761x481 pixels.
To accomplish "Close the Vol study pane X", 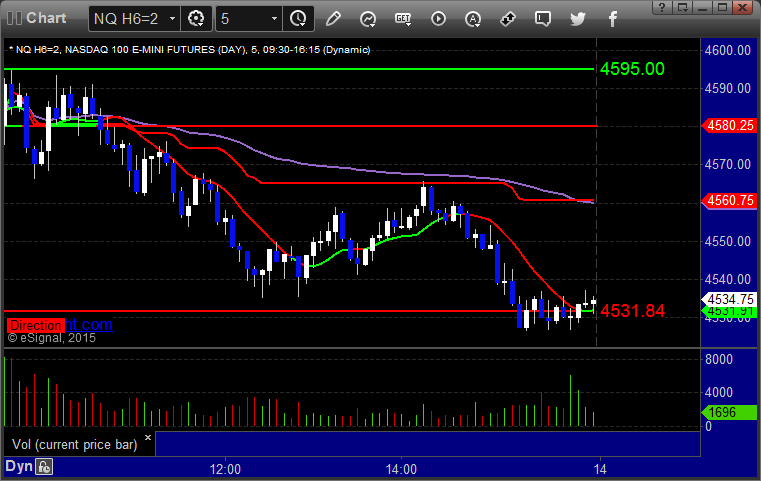I will click(x=148, y=437).
